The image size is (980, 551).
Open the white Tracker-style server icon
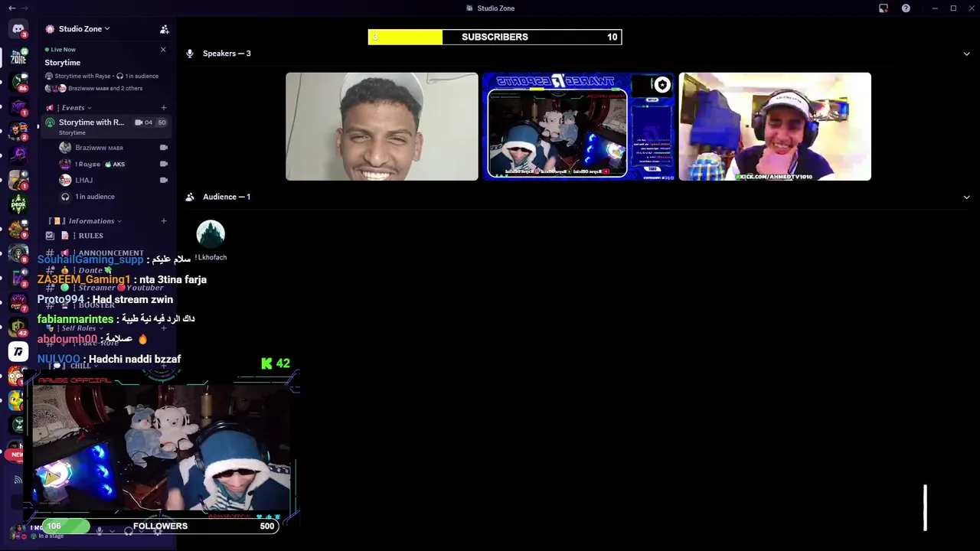point(18,351)
